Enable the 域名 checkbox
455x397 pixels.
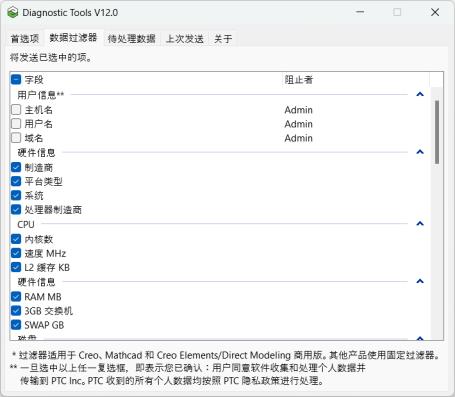[16, 138]
